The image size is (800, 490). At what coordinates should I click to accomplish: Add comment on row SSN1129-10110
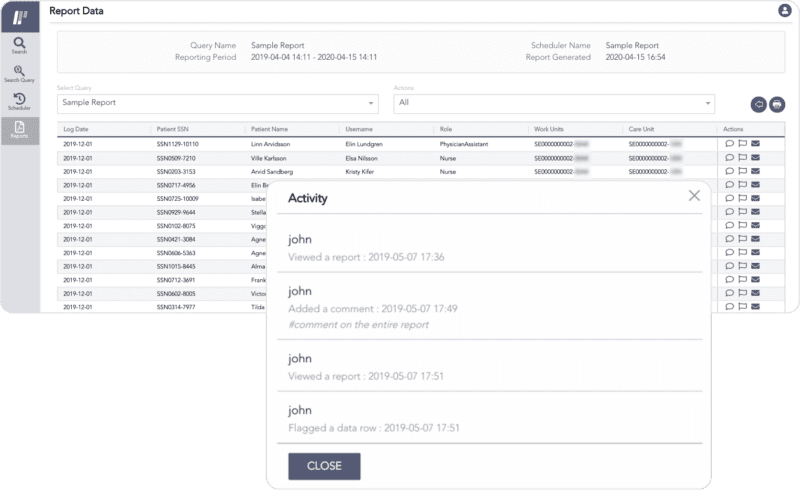pyautogui.click(x=730, y=144)
